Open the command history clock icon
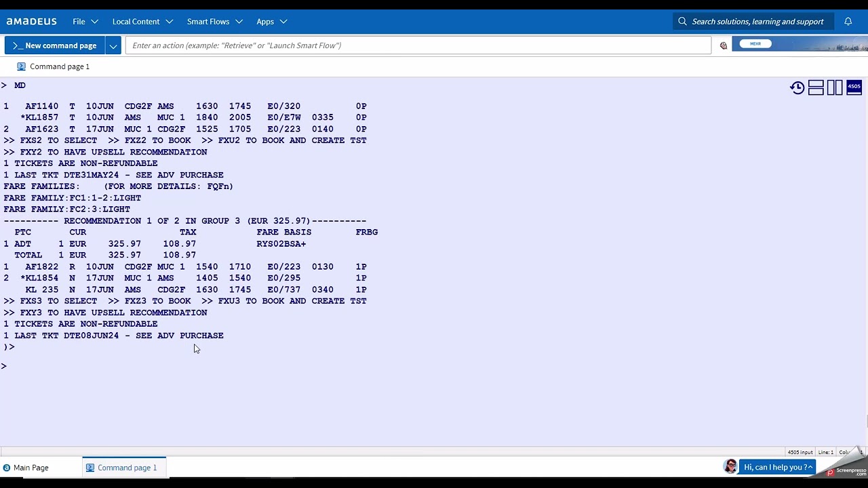The height and width of the screenshot is (488, 868). pyautogui.click(x=797, y=88)
